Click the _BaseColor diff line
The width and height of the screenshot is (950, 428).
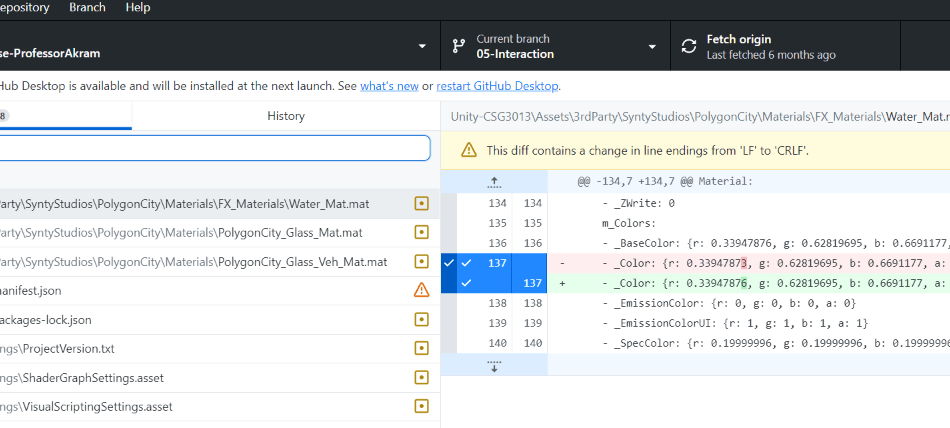pyautogui.click(x=749, y=243)
